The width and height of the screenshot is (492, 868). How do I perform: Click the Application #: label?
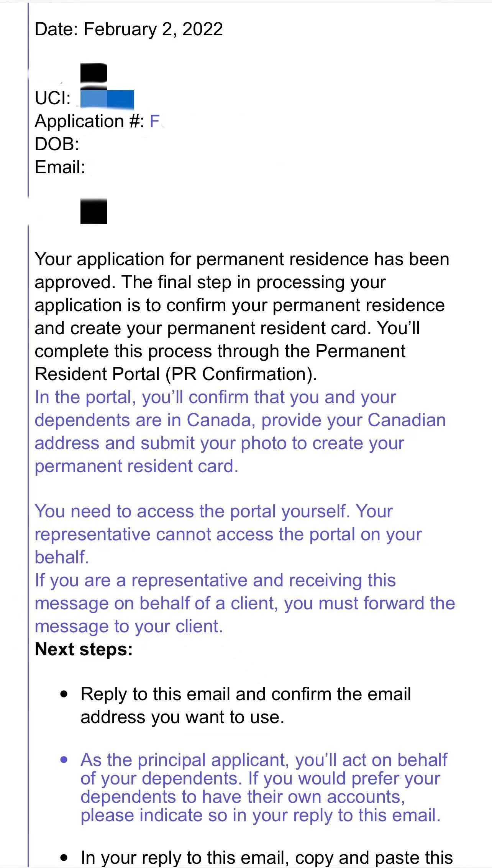[89, 121]
